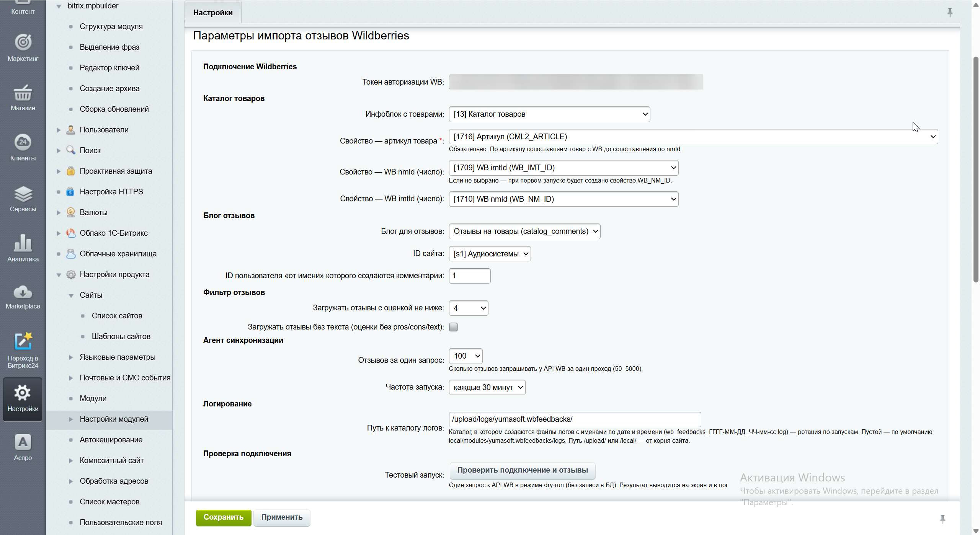Open the Настройки gear icon
The height and width of the screenshot is (535, 980).
tap(23, 393)
